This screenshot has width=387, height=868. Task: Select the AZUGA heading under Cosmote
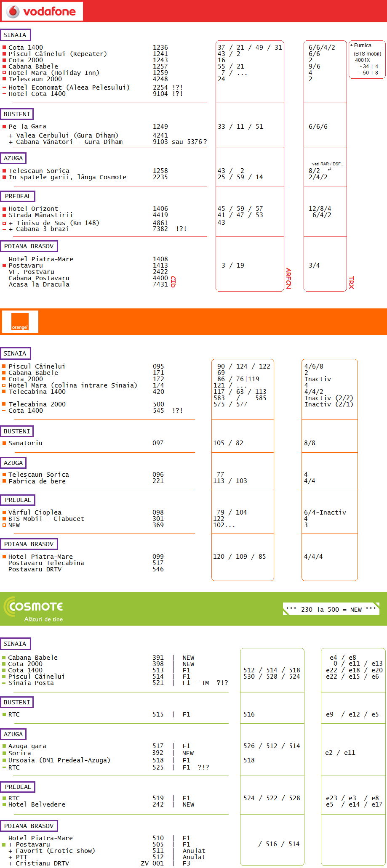(13, 734)
